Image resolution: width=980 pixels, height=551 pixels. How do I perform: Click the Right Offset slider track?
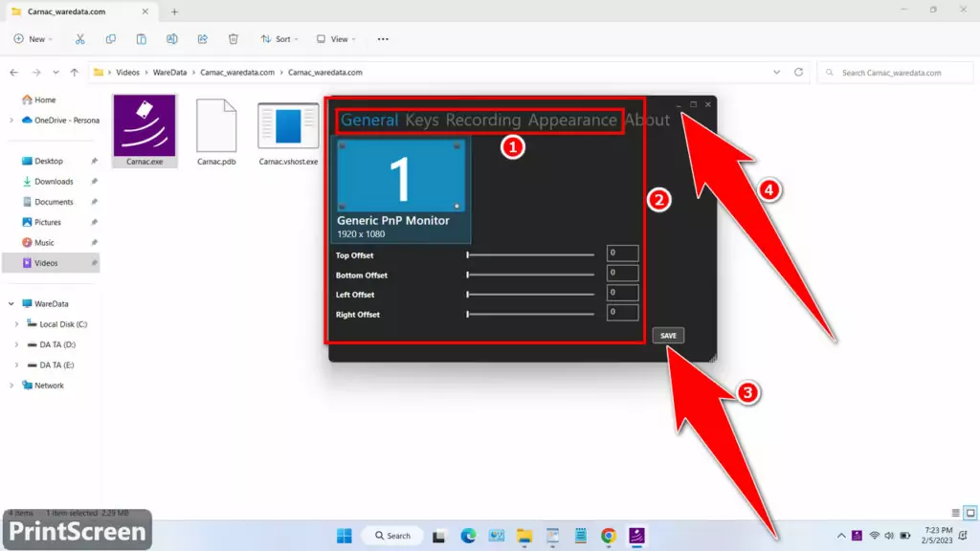[530, 314]
